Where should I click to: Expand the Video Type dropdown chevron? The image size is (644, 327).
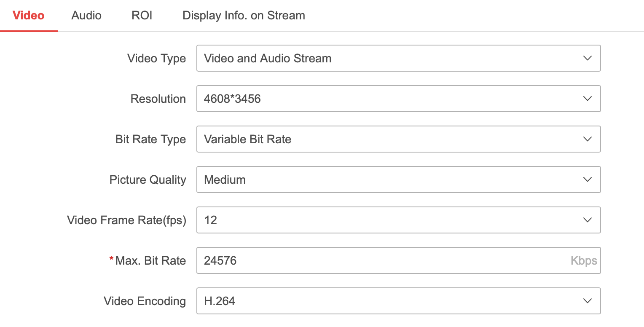point(588,58)
